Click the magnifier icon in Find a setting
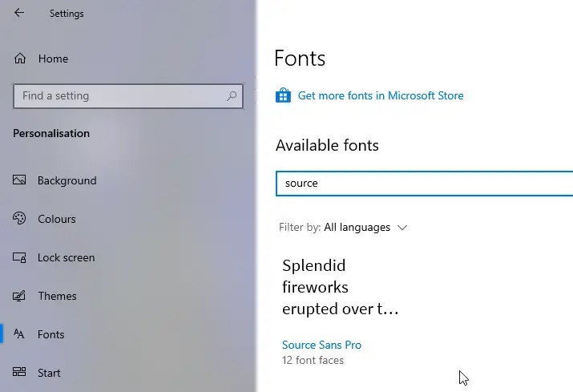 [232, 96]
